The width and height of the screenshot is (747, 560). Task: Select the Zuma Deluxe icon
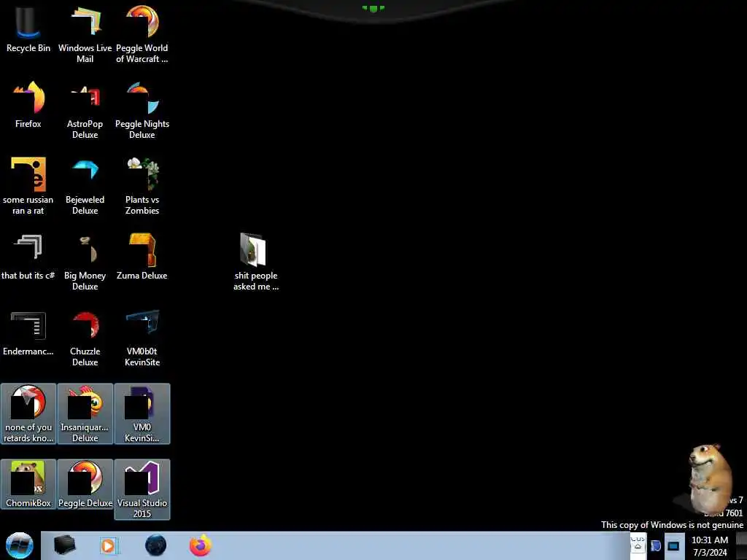tap(142, 256)
